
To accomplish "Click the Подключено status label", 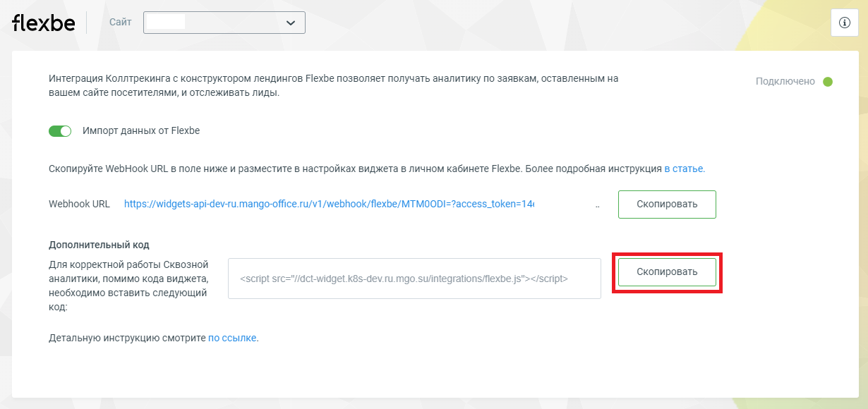I will click(x=785, y=82).
